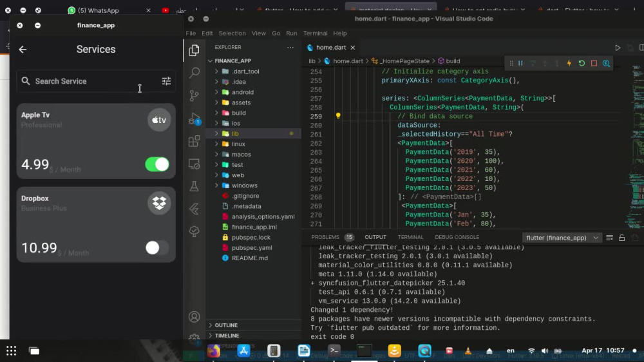Open the app grid launcher
This screenshot has width=644, height=362.
11,350
